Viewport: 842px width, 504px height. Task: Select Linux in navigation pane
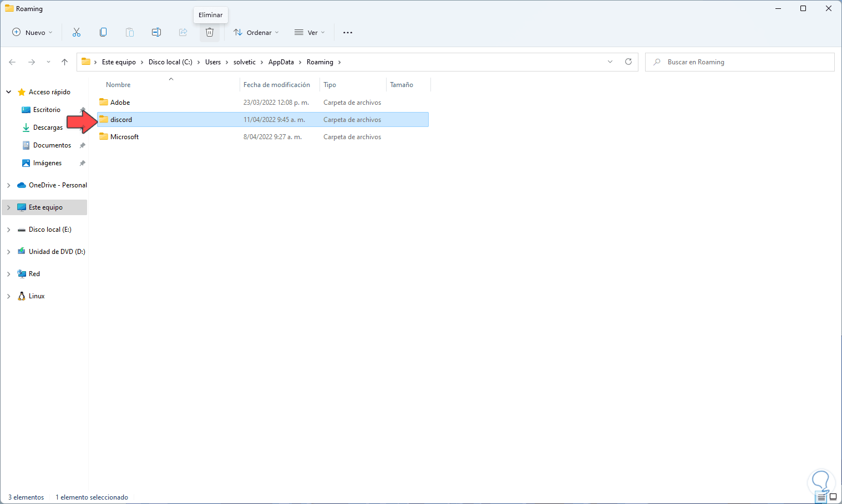[x=37, y=296]
